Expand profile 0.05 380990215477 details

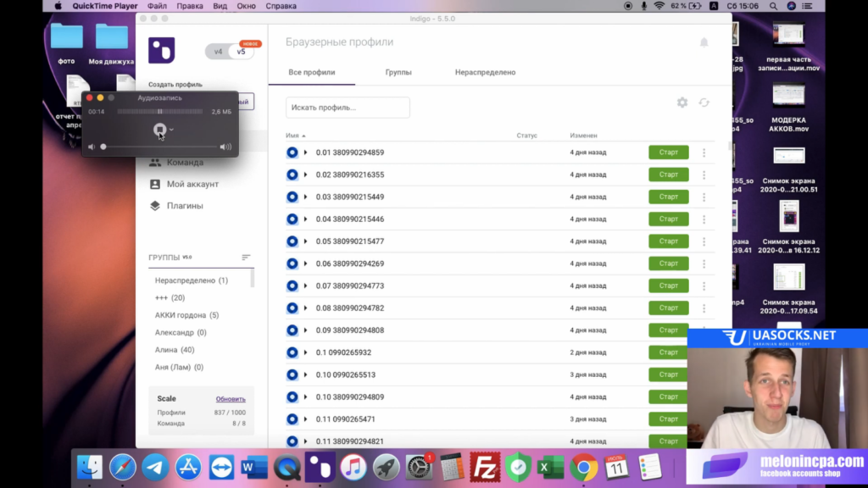pyautogui.click(x=305, y=241)
